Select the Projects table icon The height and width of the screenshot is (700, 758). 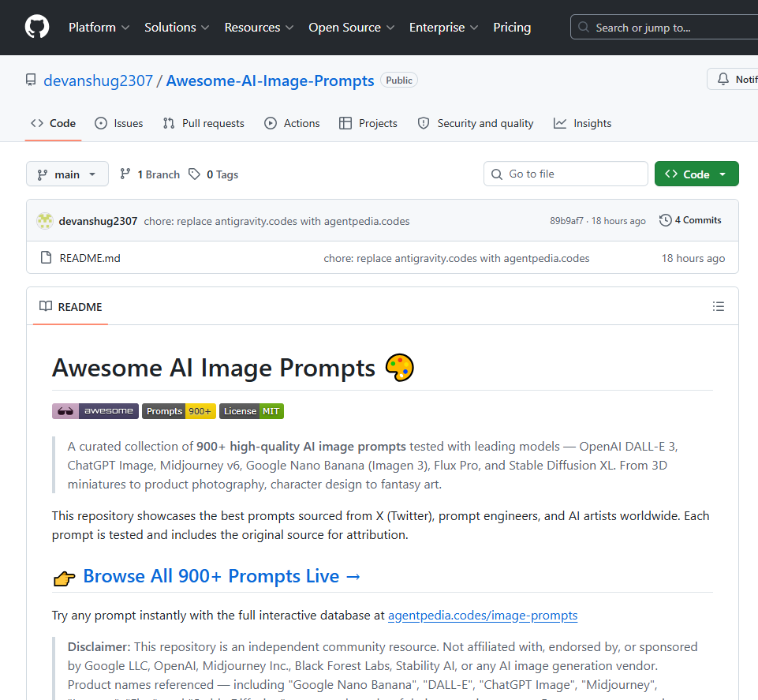[x=345, y=123]
